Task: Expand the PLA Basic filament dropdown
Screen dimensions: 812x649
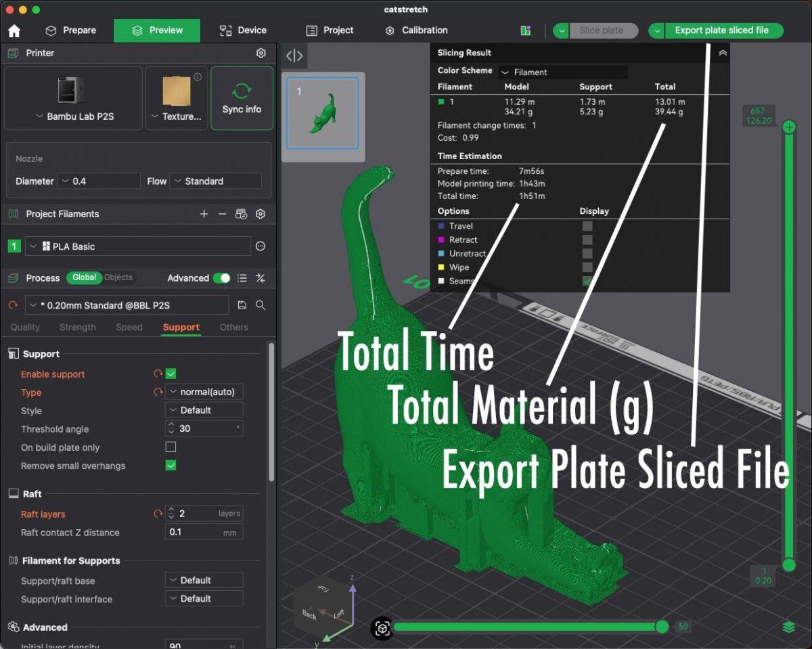Action: [138, 246]
